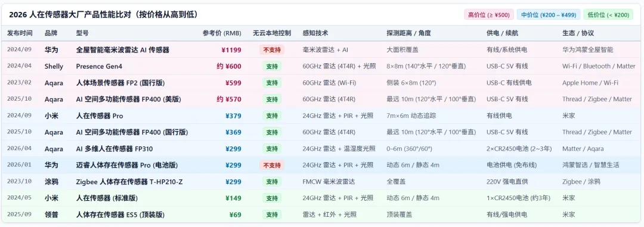Viewport: 644px width, 227px height.
Task: Click the 有线供电 cell in the ¥379 row
Action: pos(499,116)
